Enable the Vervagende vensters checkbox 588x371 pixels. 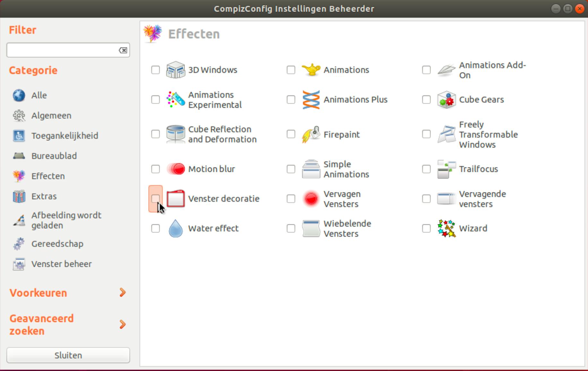pos(426,199)
